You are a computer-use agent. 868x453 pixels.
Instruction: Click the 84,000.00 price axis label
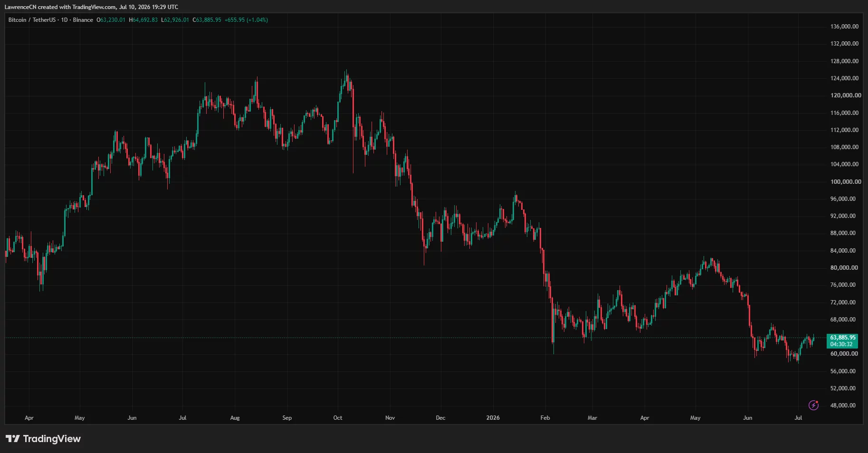[x=843, y=251]
